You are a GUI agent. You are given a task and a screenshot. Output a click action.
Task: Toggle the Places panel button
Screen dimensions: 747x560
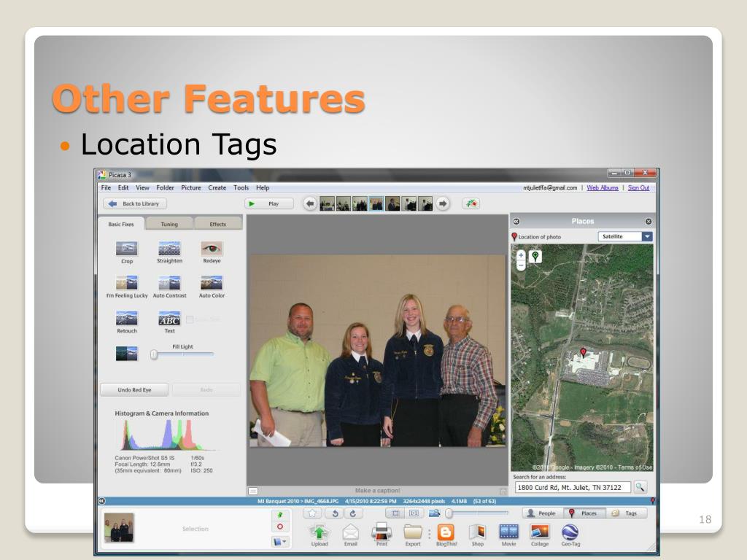pyautogui.click(x=584, y=513)
